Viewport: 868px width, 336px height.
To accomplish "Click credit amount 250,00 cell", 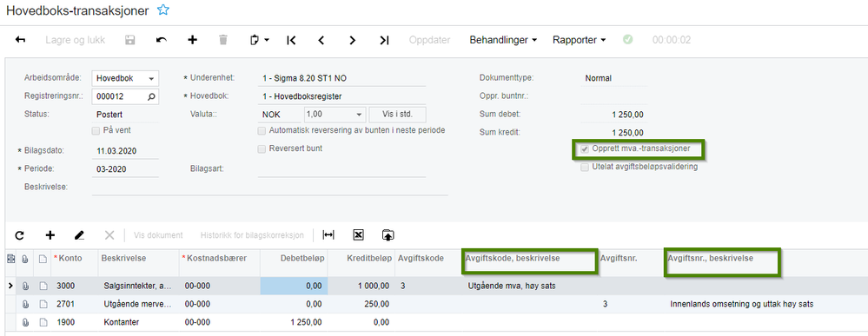I will [x=361, y=304].
